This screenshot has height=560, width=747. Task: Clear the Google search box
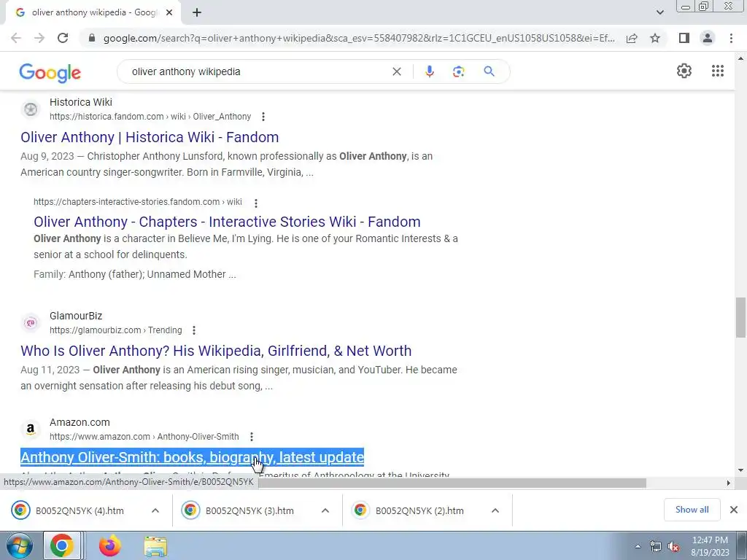tap(396, 71)
